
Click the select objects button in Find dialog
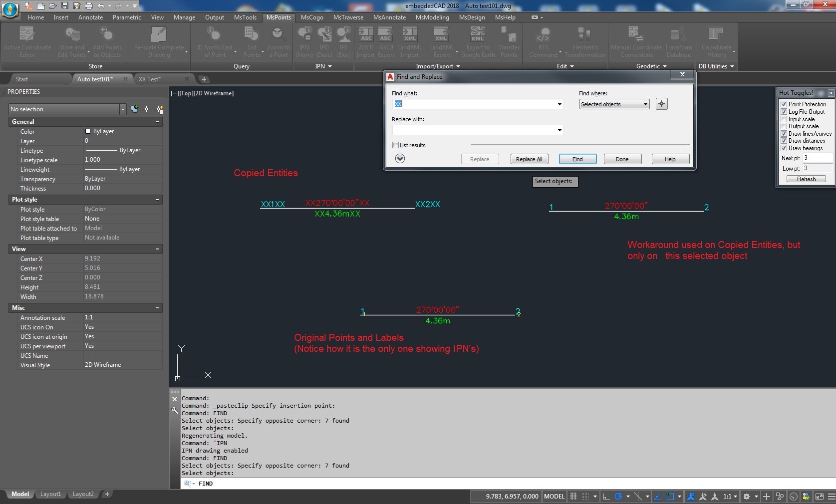click(x=661, y=104)
